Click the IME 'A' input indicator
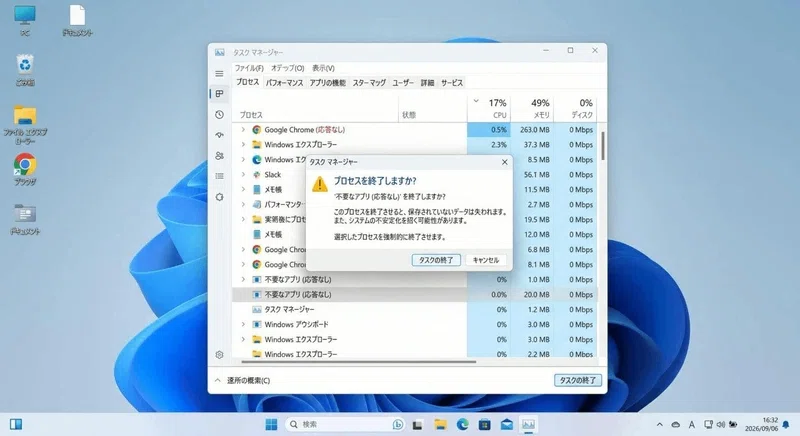Viewport: 800px width, 436px height. [692, 424]
